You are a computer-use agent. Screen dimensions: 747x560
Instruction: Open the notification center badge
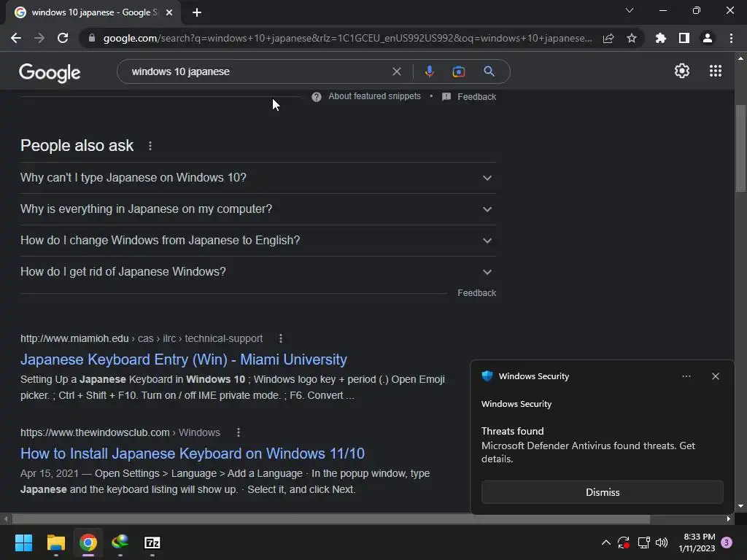tap(727, 542)
